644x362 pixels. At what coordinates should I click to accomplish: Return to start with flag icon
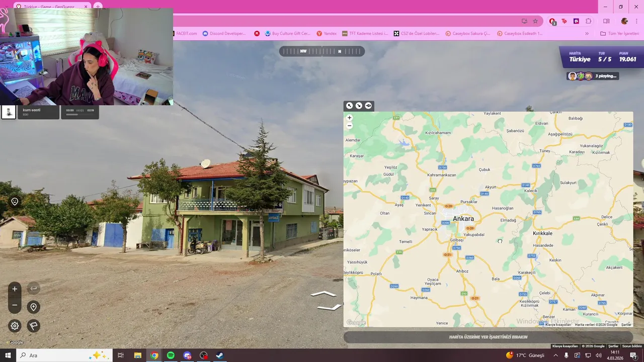tap(33, 326)
